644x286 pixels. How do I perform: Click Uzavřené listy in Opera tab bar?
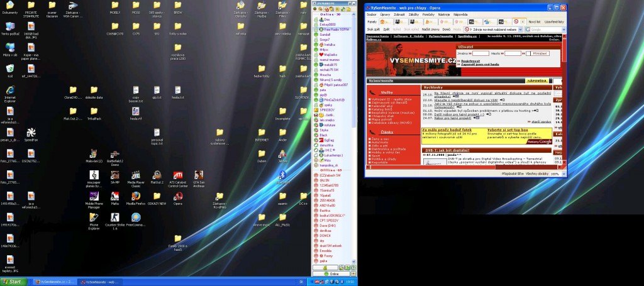click(554, 22)
